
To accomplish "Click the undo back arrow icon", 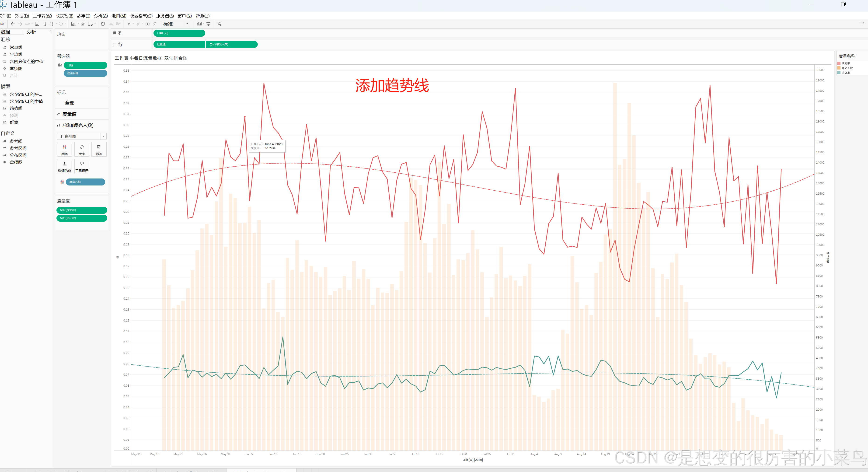I will click(13, 24).
